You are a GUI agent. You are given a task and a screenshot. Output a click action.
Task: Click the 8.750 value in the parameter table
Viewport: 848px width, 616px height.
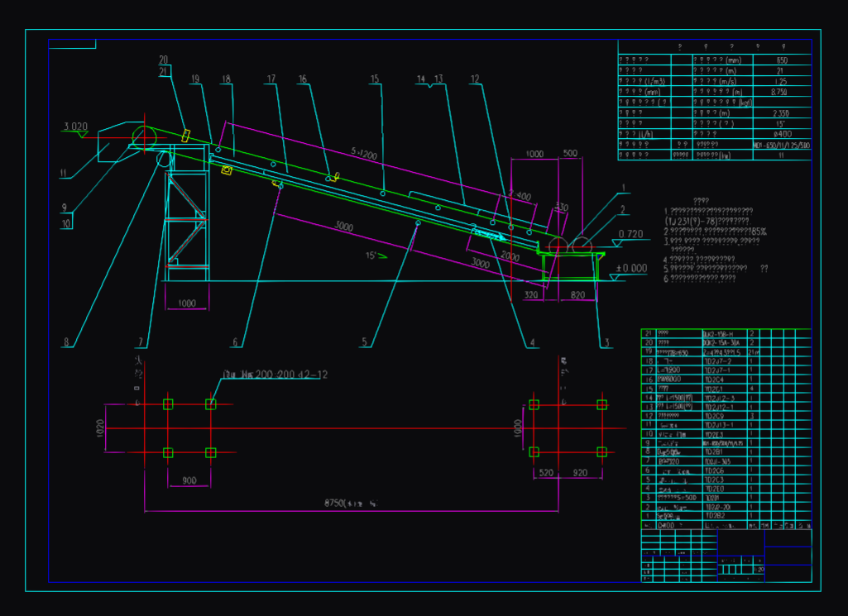pyautogui.click(x=779, y=92)
